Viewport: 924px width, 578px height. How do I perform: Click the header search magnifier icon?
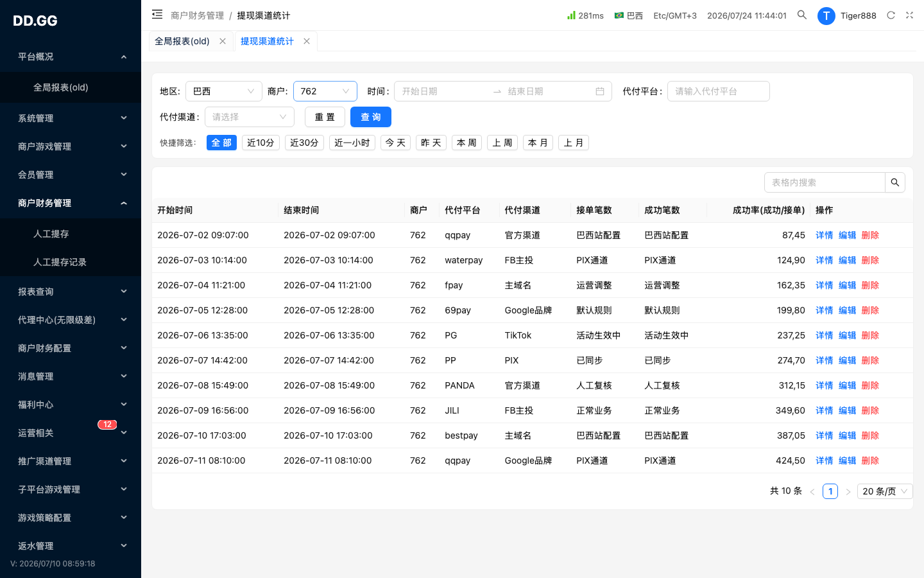[x=802, y=15]
